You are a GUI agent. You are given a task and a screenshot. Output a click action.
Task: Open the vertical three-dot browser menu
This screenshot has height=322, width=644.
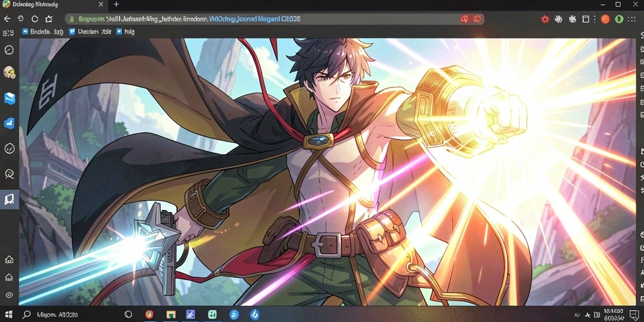(x=595, y=19)
